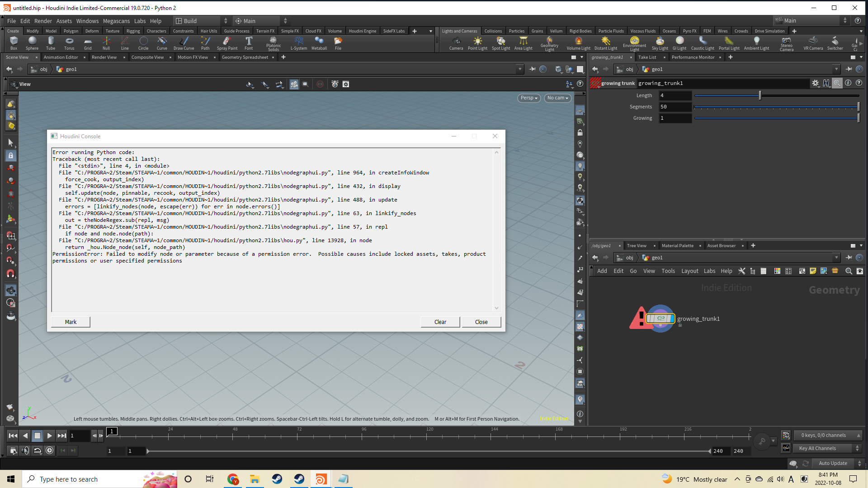Expand the 0 keys, 0/0 channels dropdown

[829, 435]
